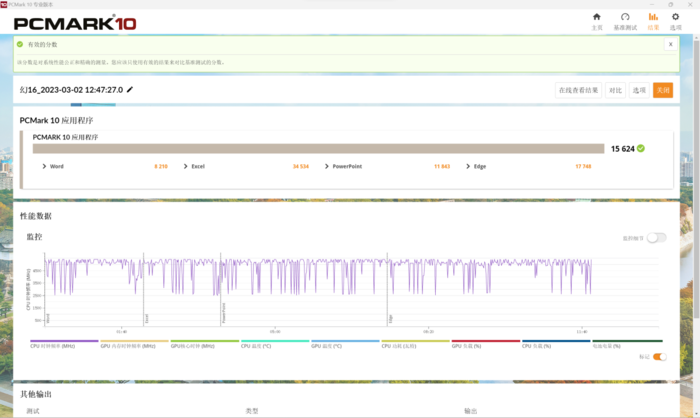This screenshot has width=700, height=418.
Task: Minimize the PCMark 10 window
Action: coord(651,4)
